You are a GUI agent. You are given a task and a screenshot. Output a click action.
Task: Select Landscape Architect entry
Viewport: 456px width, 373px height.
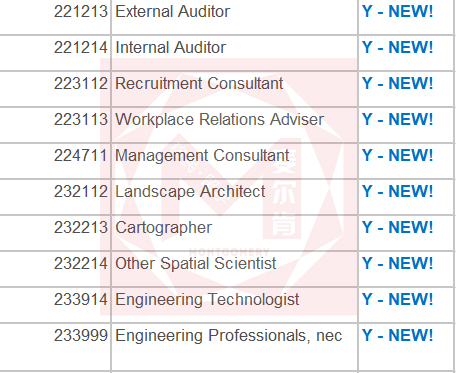pyautogui.click(x=190, y=192)
